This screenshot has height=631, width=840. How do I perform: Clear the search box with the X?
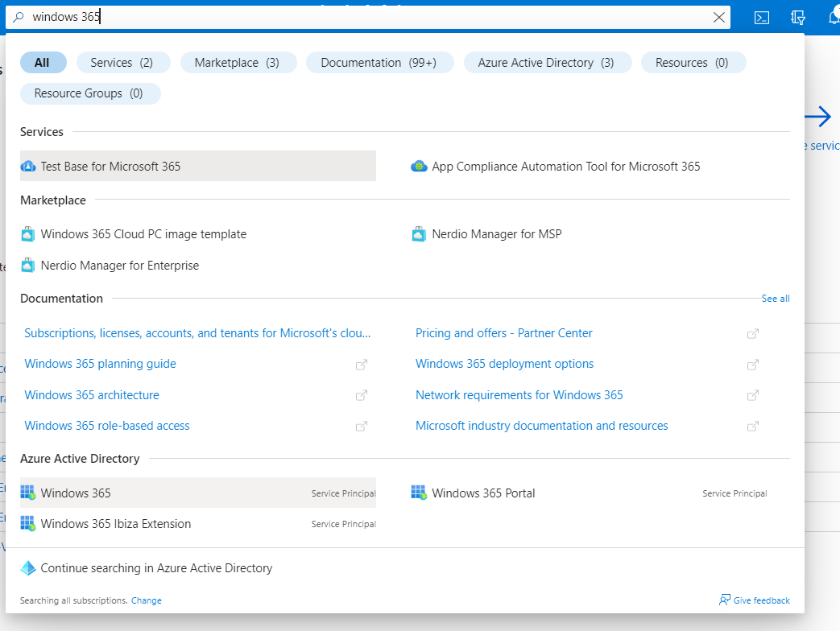pyautogui.click(x=719, y=17)
